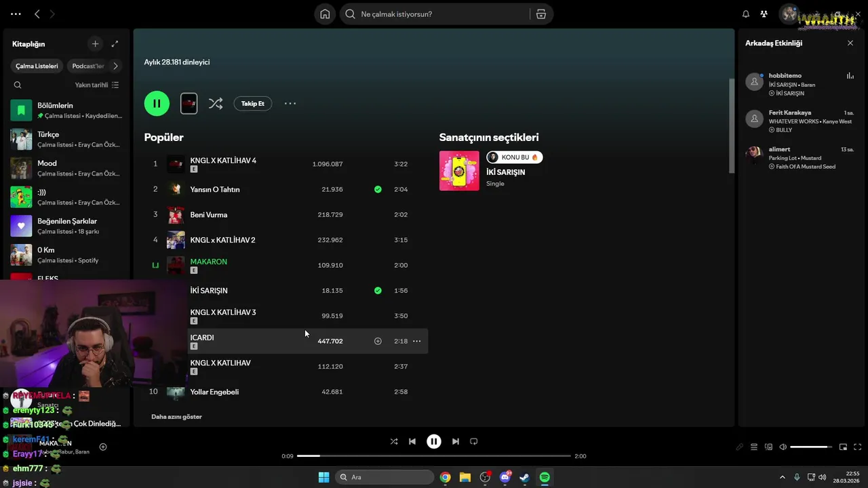The image size is (868, 488).
Task: Open Discord from the Windows taskbar
Action: 505,477
